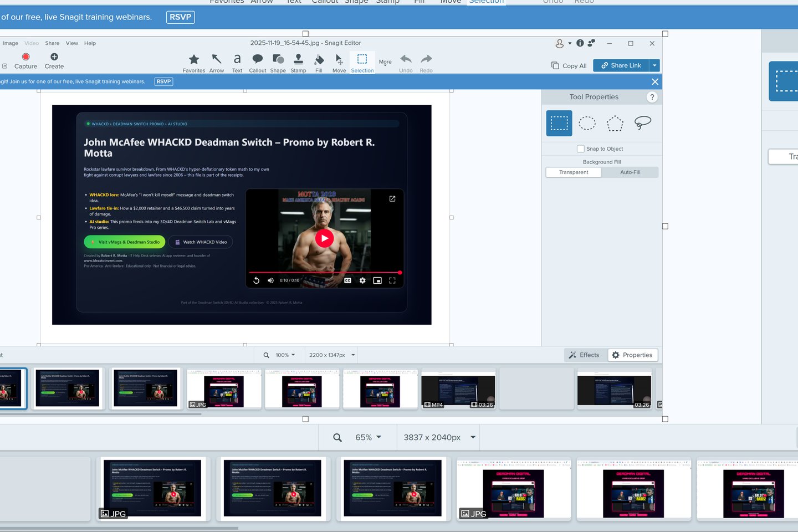Viewport: 798px width, 532px height.
Task: Close the inner webinar banner with X
Action: 655,82
